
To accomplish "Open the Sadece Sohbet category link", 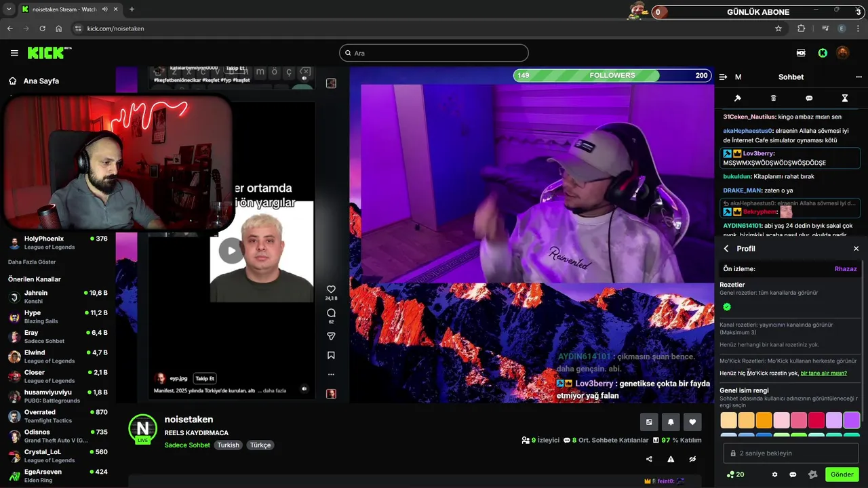I will coord(187,445).
